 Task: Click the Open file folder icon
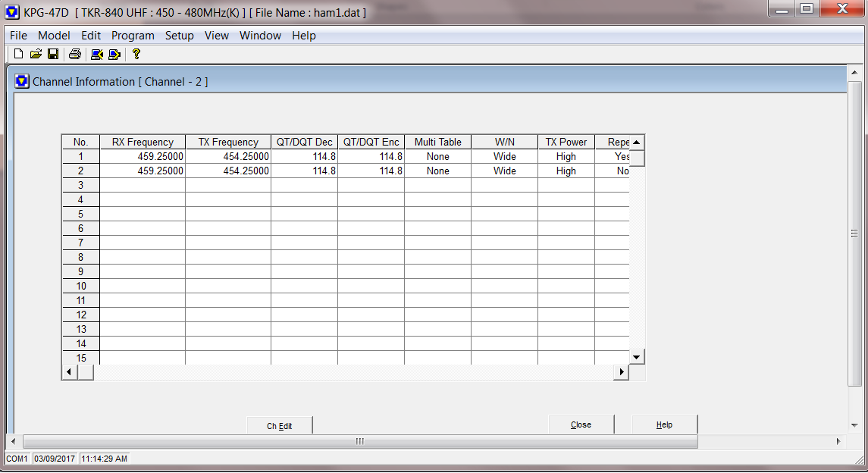click(x=36, y=54)
